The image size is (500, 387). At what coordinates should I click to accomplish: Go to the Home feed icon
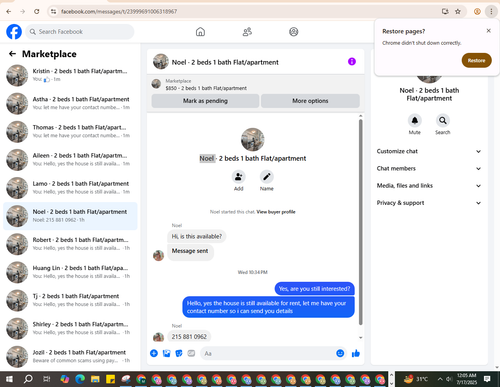pos(200,32)
